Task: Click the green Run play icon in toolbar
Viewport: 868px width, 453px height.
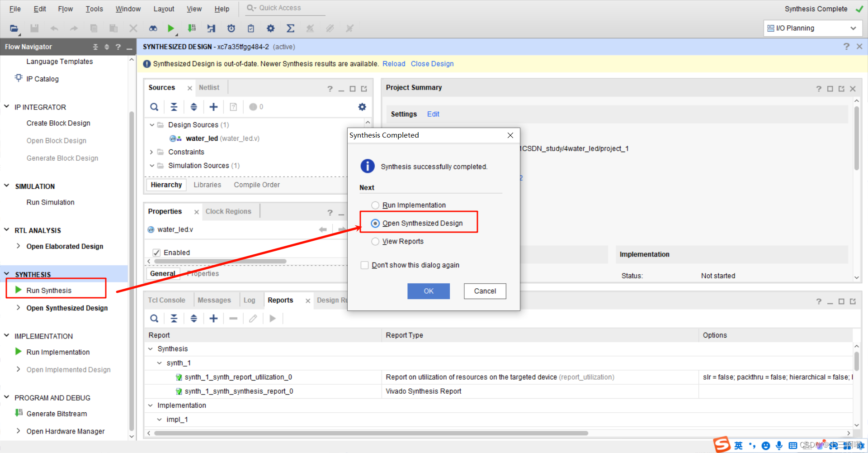Action: 170,29
